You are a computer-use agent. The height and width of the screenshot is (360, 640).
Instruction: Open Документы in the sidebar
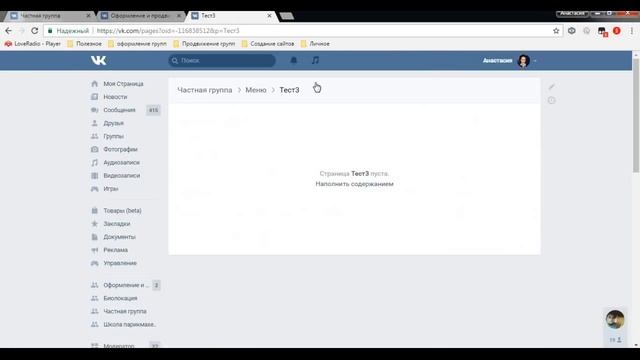[x=119, y=237]
